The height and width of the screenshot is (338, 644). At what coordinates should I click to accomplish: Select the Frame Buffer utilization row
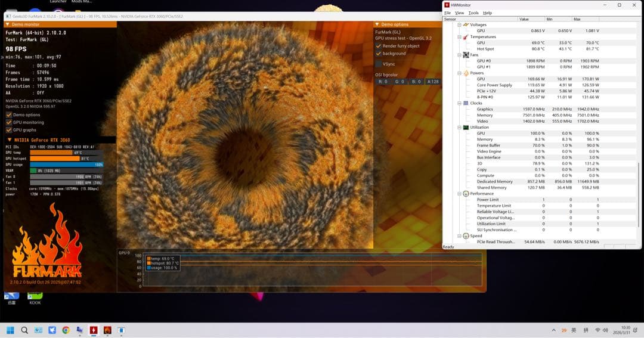coord(538,145)
